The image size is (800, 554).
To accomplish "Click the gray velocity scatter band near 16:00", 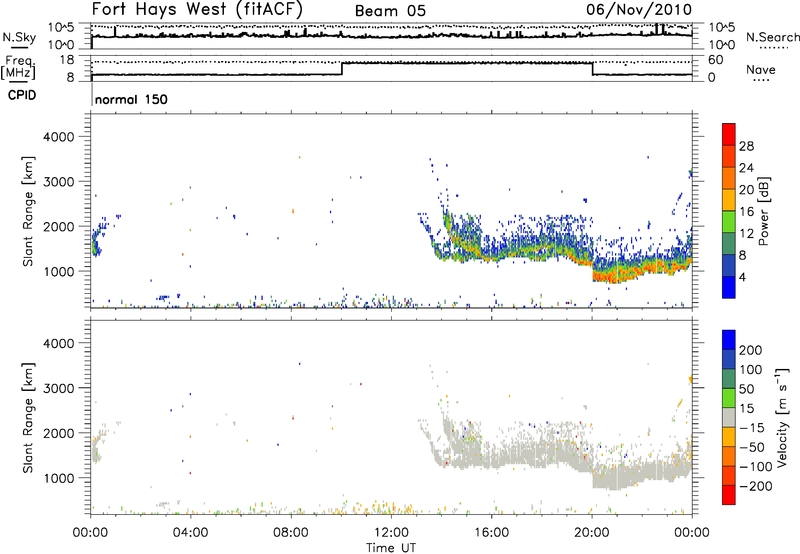I will [492, 457].
